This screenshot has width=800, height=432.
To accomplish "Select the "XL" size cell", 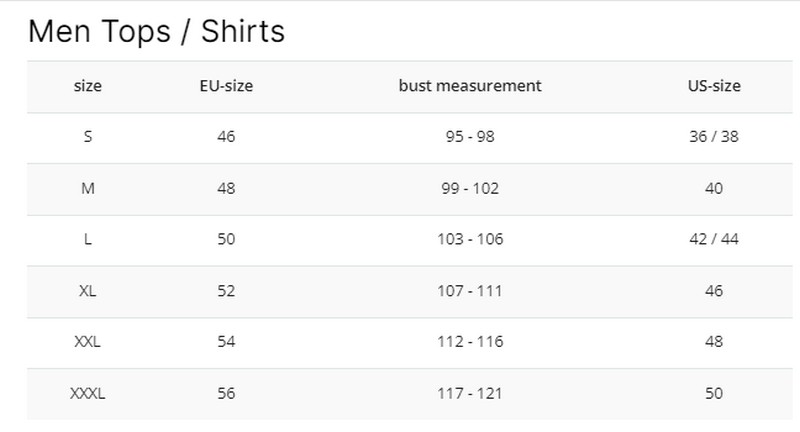I will (88, 291).
